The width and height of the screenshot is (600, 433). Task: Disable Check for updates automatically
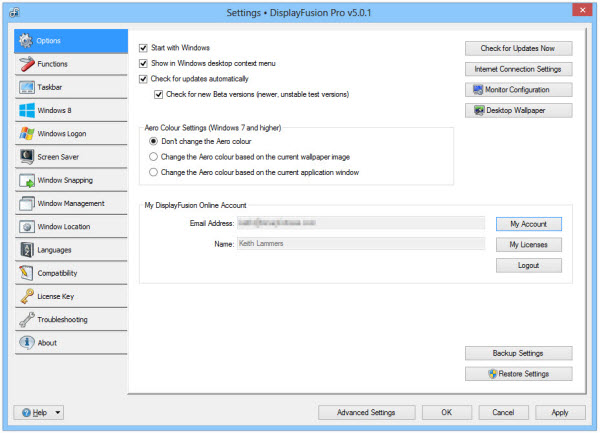(x=143, y=79)
